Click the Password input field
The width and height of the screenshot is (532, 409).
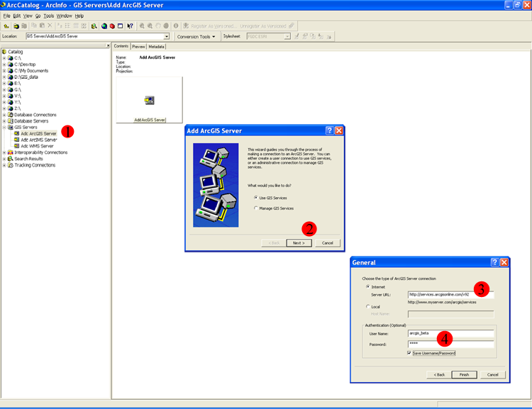point(450,344)
